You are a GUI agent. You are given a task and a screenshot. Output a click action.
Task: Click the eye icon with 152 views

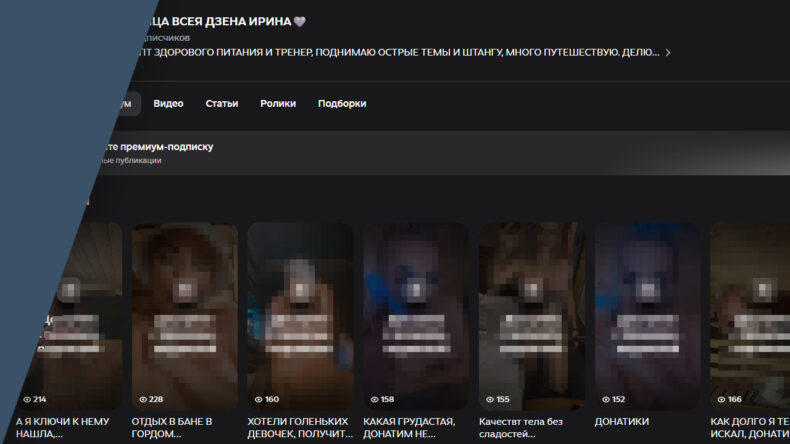pyautogui.click(x=606, y=399)
